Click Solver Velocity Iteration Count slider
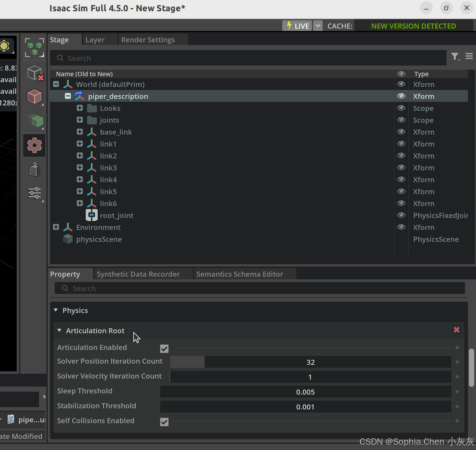The image size is (476, 450). 310,377
